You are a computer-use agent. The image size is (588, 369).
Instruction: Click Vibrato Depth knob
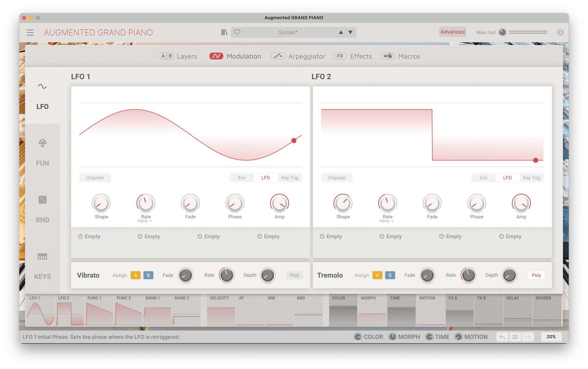pyautogui.click(x=268, y=275)
